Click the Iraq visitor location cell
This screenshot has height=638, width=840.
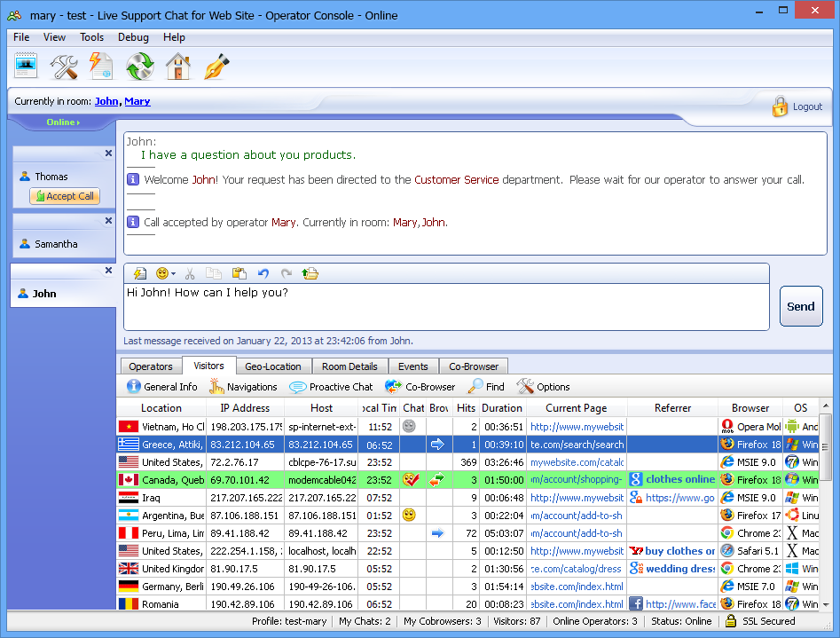pos(161,498)
